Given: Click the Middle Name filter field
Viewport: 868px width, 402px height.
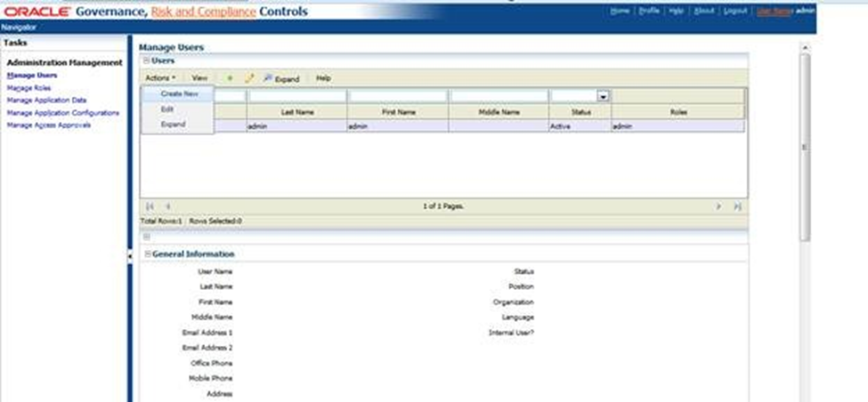Looking at the screenshot, I should [x=499, y=96].
